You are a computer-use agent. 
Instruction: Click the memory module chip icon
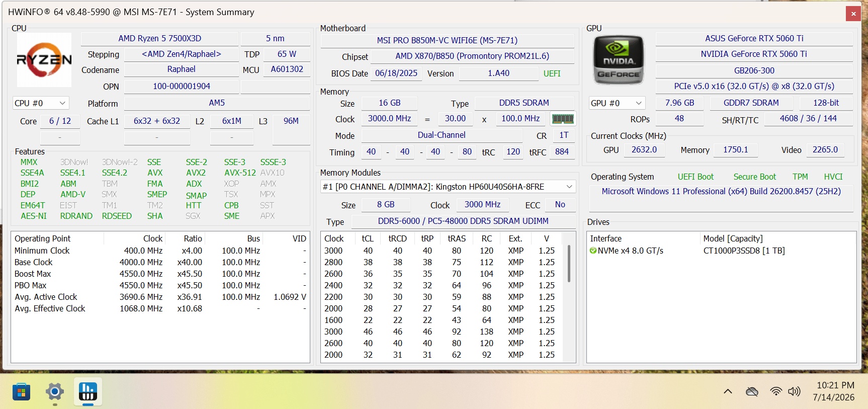click(563, 119)
